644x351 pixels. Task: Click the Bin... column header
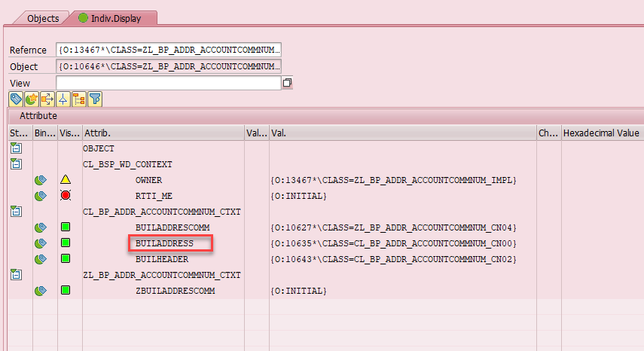tap(45, 133)
